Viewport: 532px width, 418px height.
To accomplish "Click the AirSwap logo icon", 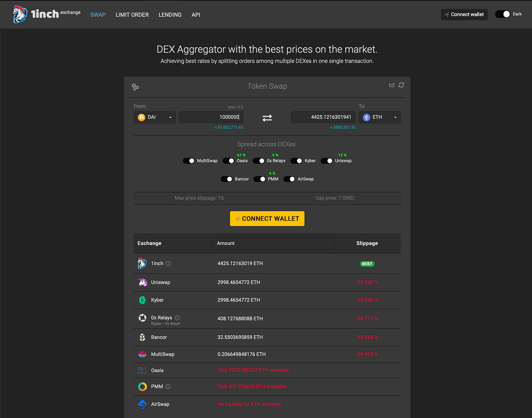I will pos(142,404).
